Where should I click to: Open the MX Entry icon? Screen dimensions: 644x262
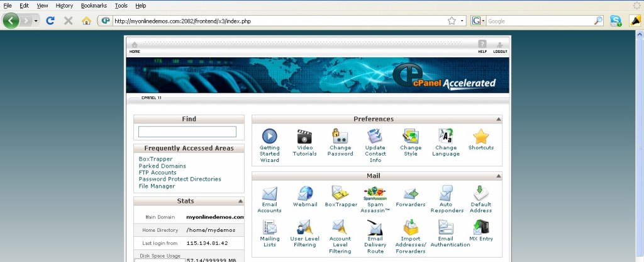point(480,227)
